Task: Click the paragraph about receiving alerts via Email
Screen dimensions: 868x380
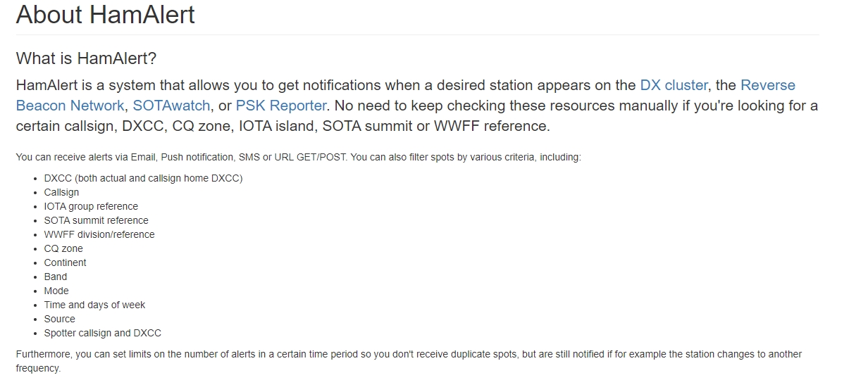Action: [x=298, y=157]
